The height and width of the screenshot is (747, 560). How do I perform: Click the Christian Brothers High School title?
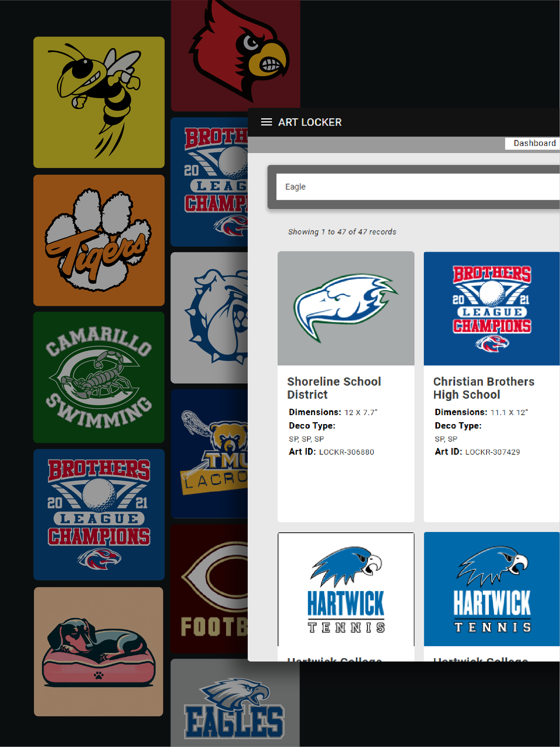pos(484,388)
